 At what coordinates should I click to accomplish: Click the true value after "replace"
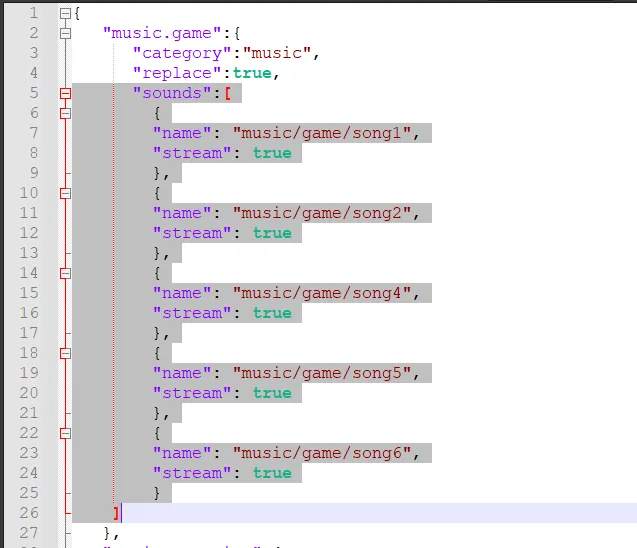coord(252,73)
